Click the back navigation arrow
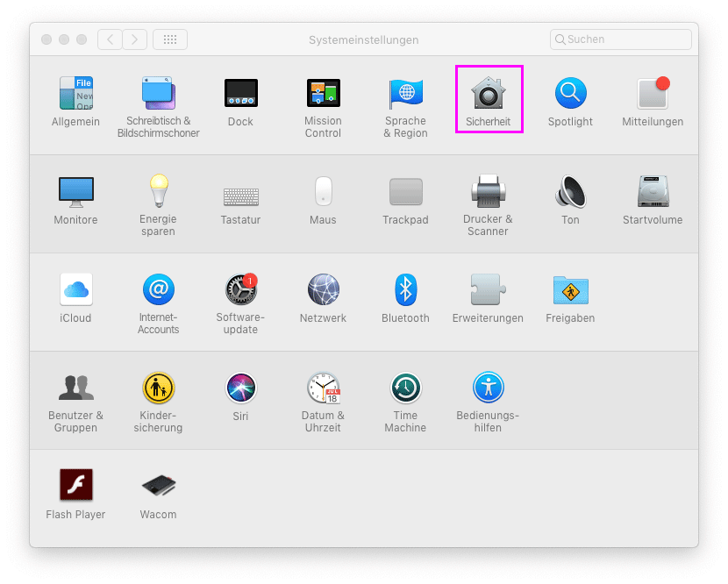Viewport: 728px width, 584px height. pyautogui.click(x=110, y=39)
